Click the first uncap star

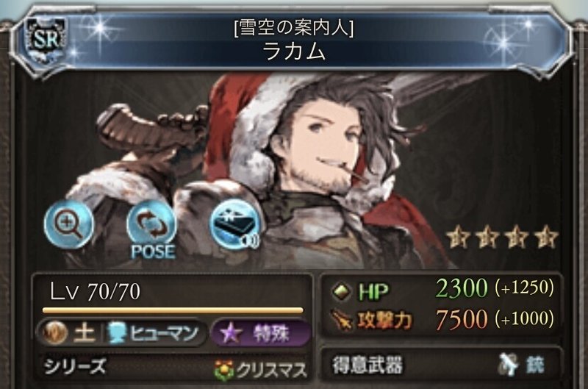458,237
